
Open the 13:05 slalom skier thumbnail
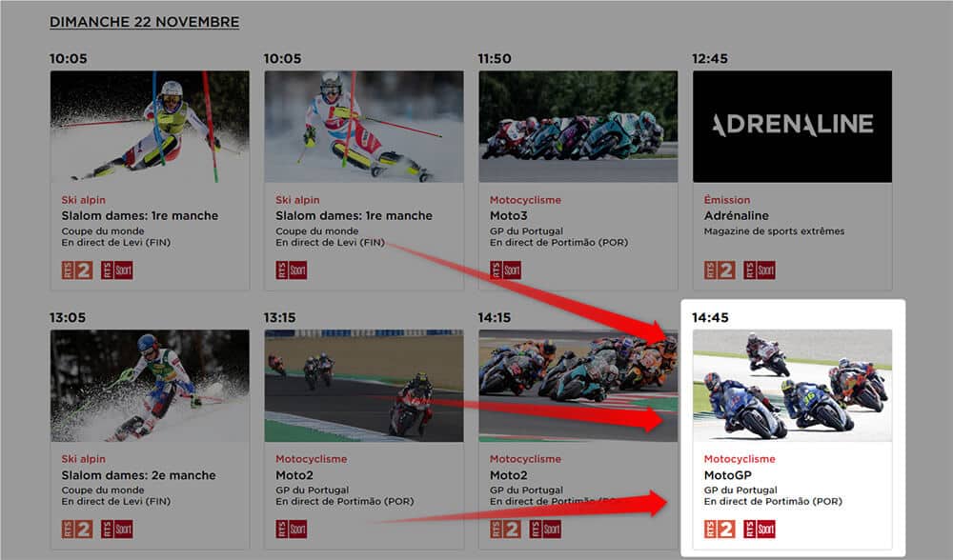[150, 386]
